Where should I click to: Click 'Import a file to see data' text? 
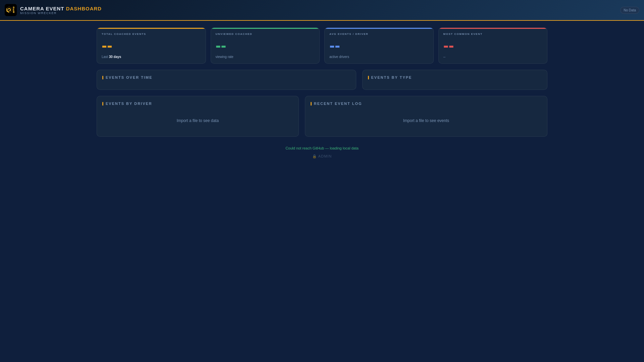(x=198, y=121)
